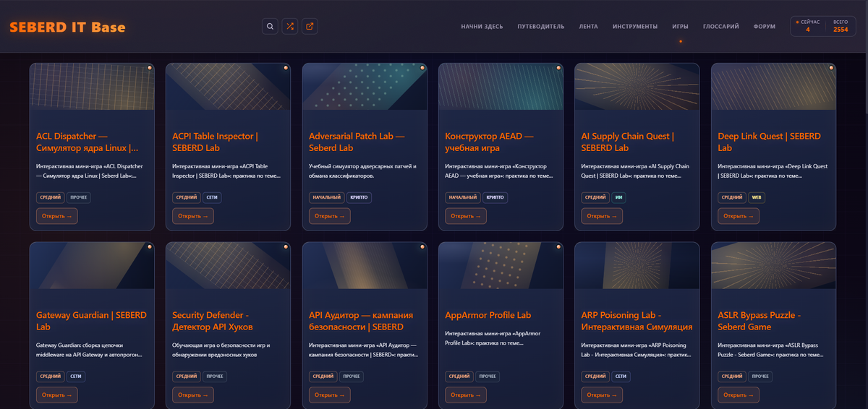This screenshot has height=409, width=868.
Task: Open the ЛЕНТА navigation item
Action: [588, 27]
